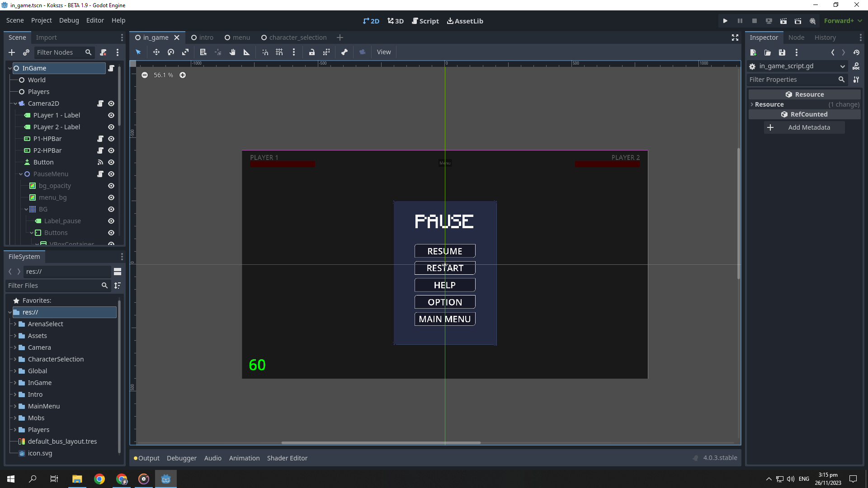The image size is (868, 488).
Task: Choose the list select tool icon
Action: click(x=203, y=52)
